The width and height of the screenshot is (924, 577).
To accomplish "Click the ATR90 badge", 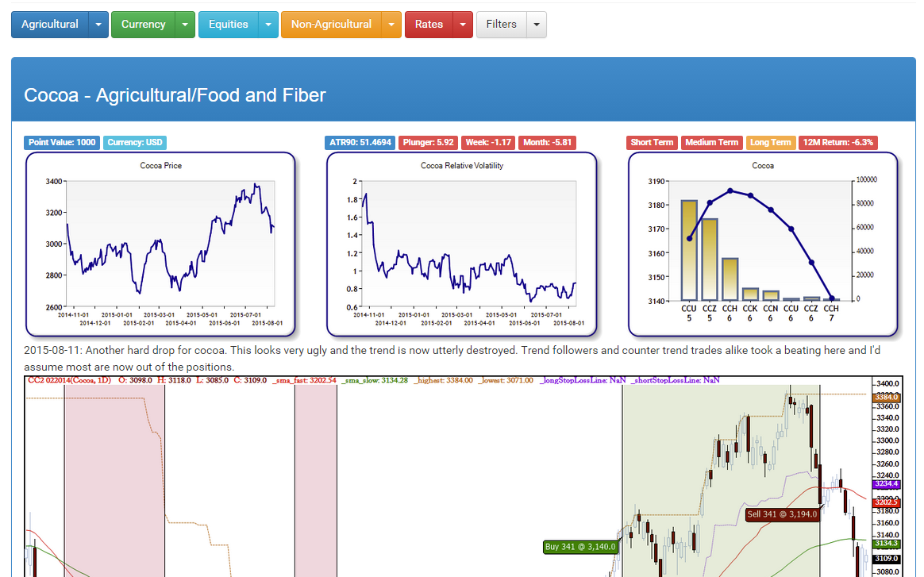I will point(360,143).
